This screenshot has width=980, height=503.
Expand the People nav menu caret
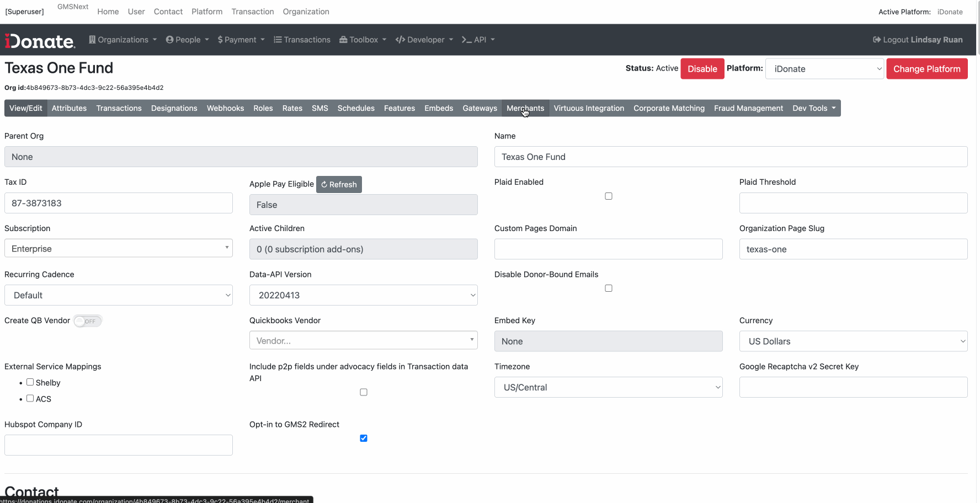[207, 40]
